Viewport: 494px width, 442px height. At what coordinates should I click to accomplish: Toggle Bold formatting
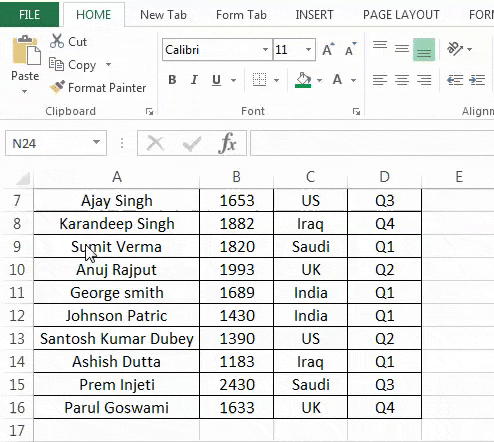point(172,80)
